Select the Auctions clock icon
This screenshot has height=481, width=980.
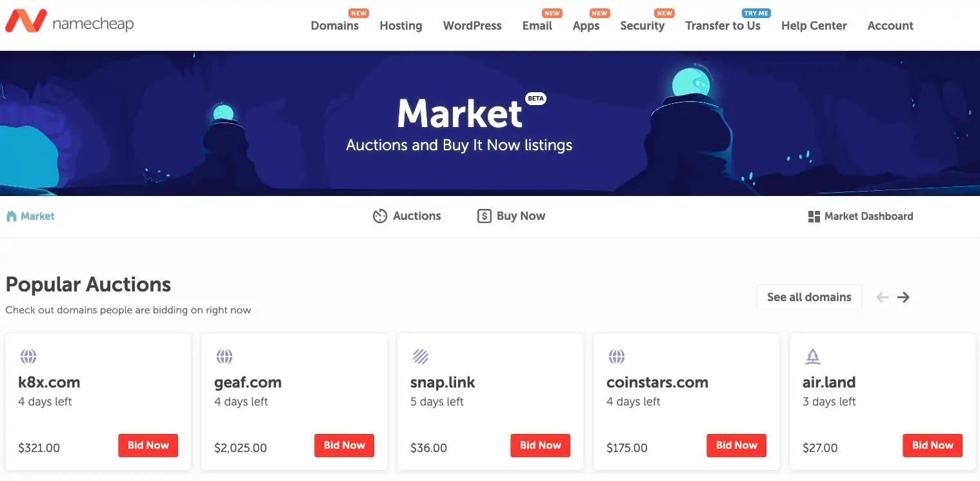pyautogui.click(x=381, y=215)
